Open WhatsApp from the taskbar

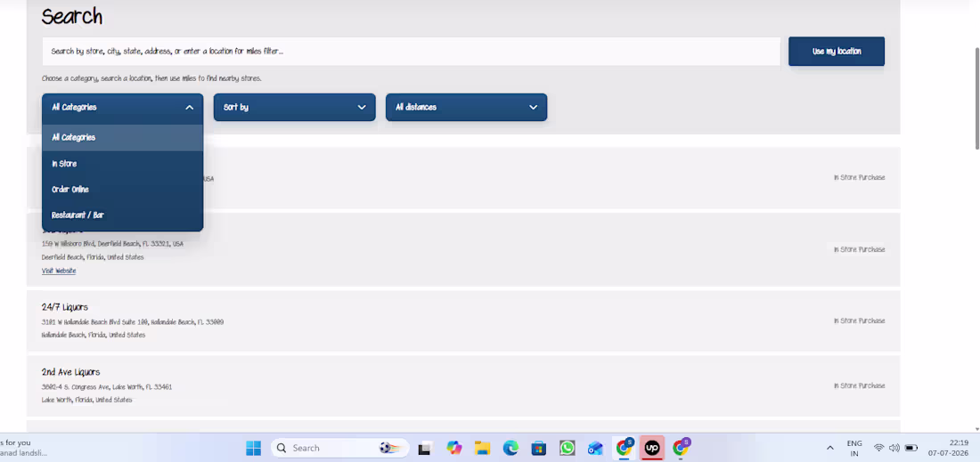click(567, 448)
